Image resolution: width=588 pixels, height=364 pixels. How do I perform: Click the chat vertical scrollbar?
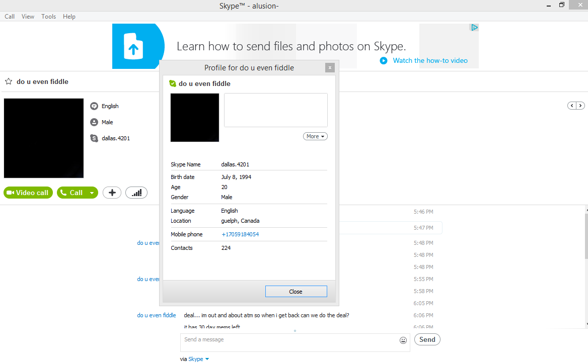586,236
